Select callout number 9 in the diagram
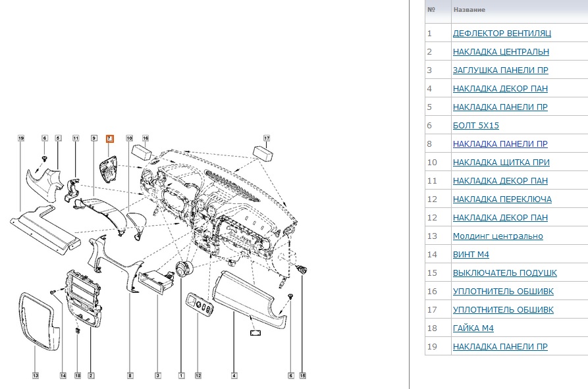Screen dimensions: 588x389 (94, 138)
